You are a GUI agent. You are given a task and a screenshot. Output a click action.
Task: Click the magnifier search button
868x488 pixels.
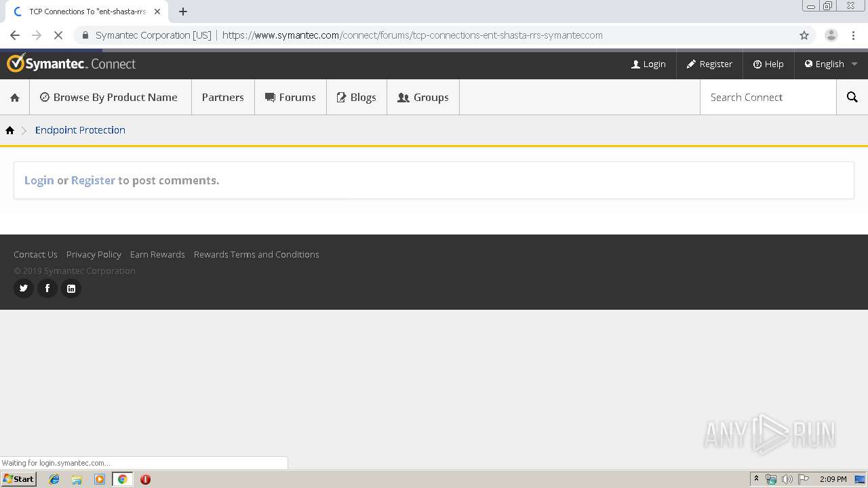pyautogui.click(x=852, y=98)
